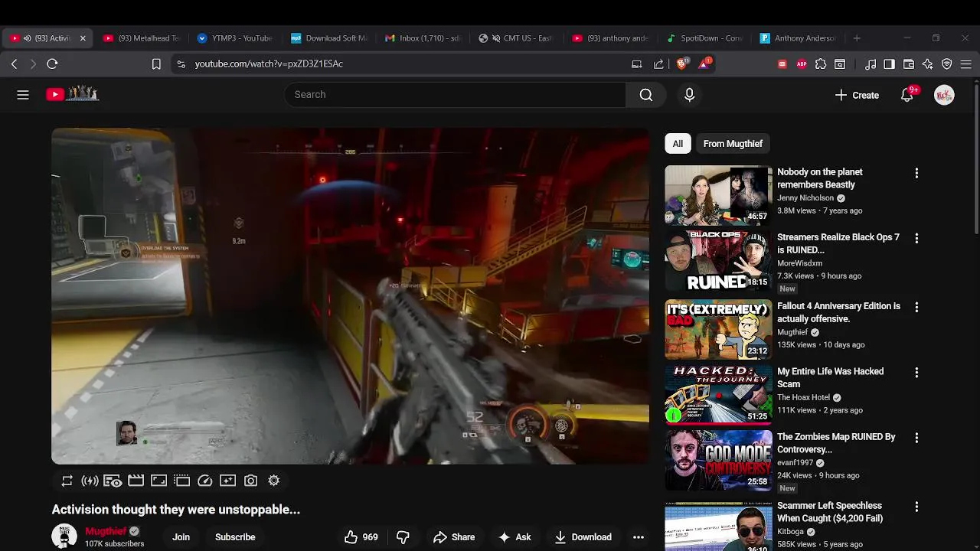
Task: Open The Zombies Map RUINED By Controversy title
Action: coord(836,443)
